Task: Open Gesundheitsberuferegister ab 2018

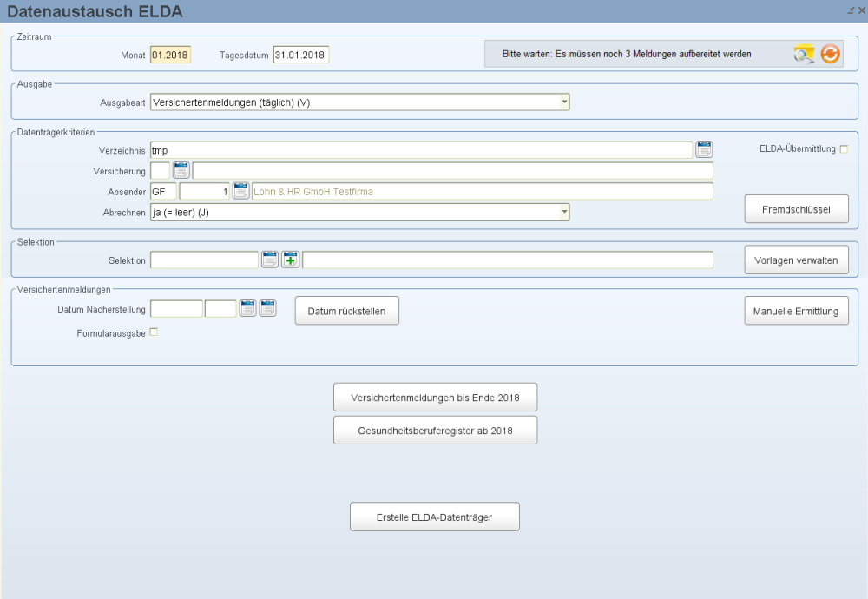Action: pos(435,430)
